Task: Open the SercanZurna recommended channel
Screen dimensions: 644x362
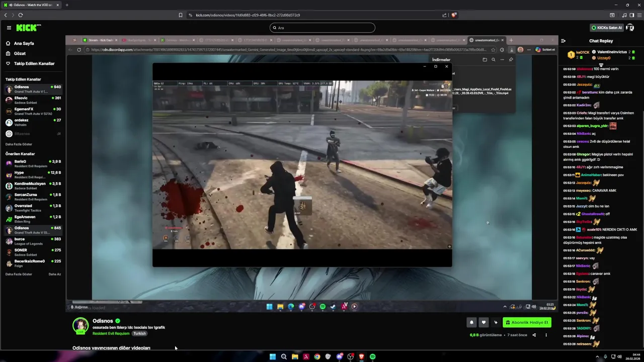Action: (33, 197)
